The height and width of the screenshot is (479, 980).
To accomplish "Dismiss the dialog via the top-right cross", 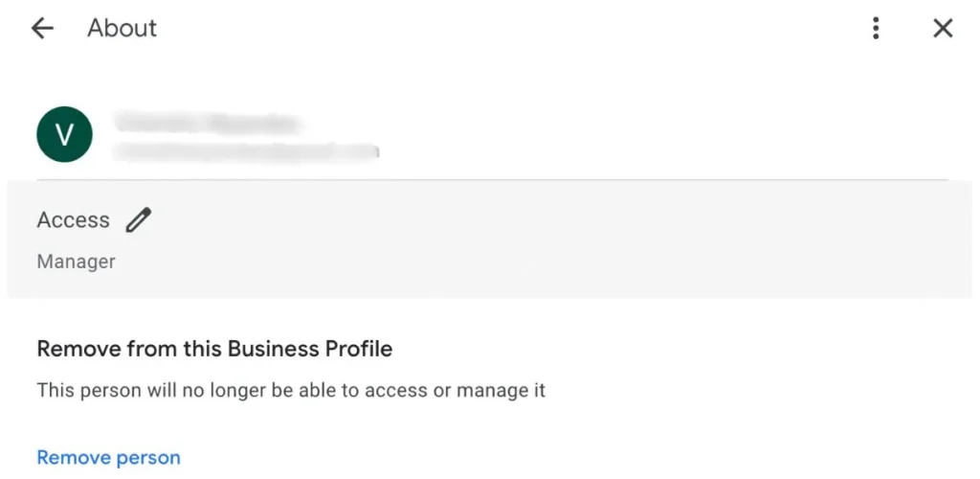I will [x=943, y=28].
